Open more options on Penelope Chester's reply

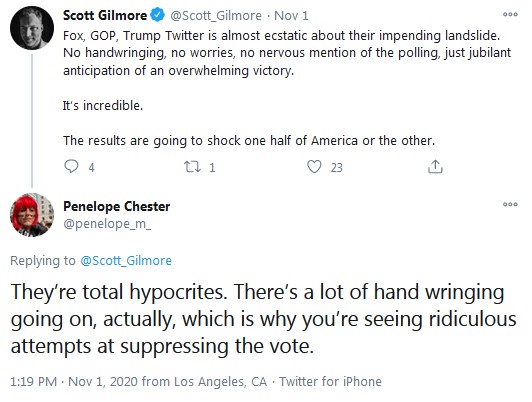[510, 205]
